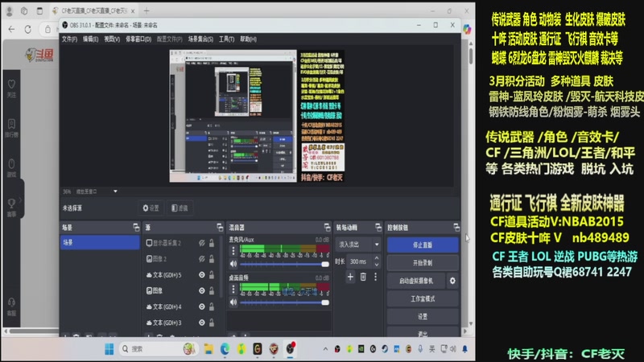Go back in the browser window
Viewport: 644px width, 362px height.
[11, 29]
